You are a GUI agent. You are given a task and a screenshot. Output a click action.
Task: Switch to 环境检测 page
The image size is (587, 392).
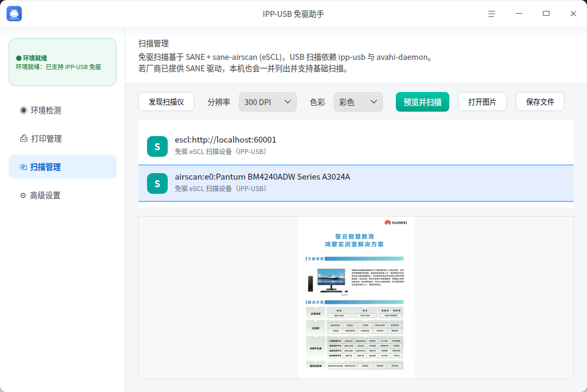click(63, 111)
